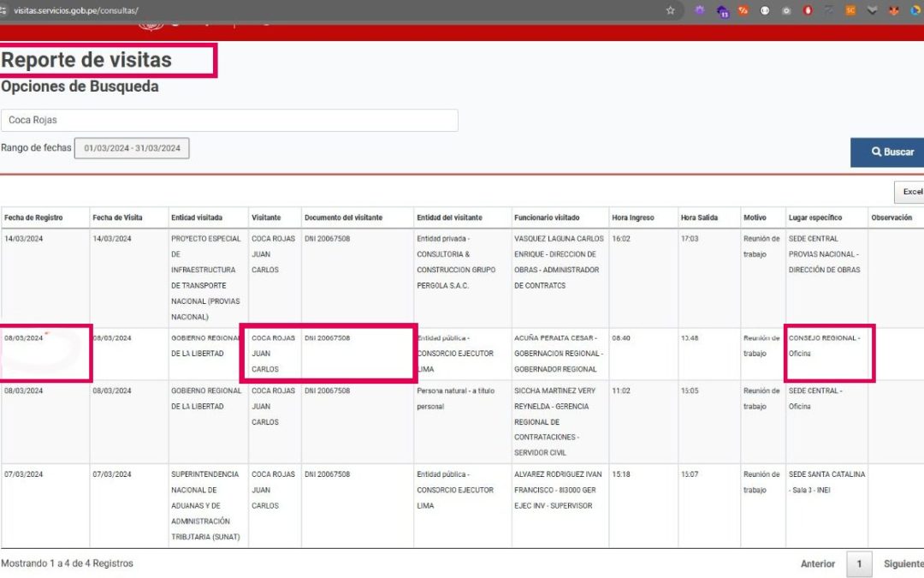Click the Reporte de visitas heading
This screenshot has height=578, width=924.
[x=86, y=60]
